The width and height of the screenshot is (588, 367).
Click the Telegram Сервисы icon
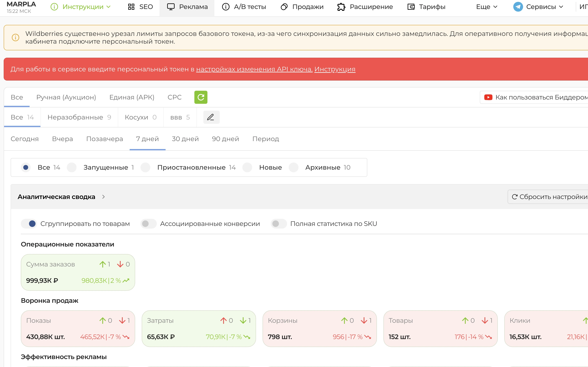click(518, 7)
